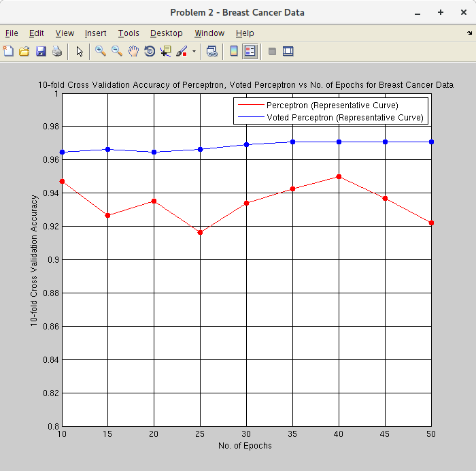Click the red Perceptron point at epoch 15

click(x=107, y=216)
